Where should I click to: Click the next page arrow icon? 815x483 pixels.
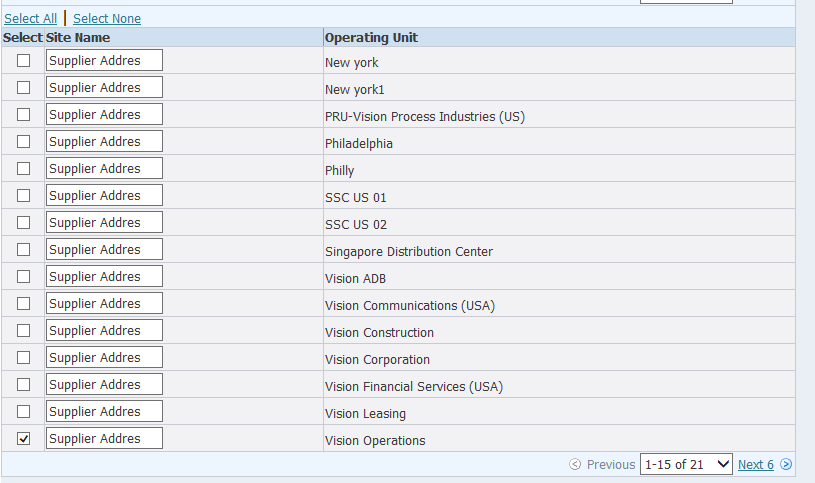(x=786, y=465)
